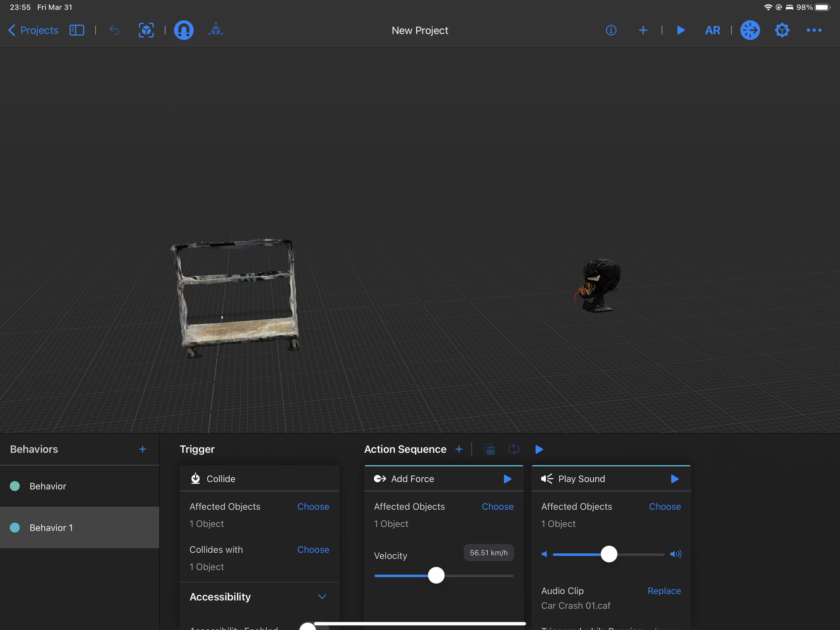Click the scene physics blocks icon
The width and height of the screenshot is (840, 630).
[216, 30]
